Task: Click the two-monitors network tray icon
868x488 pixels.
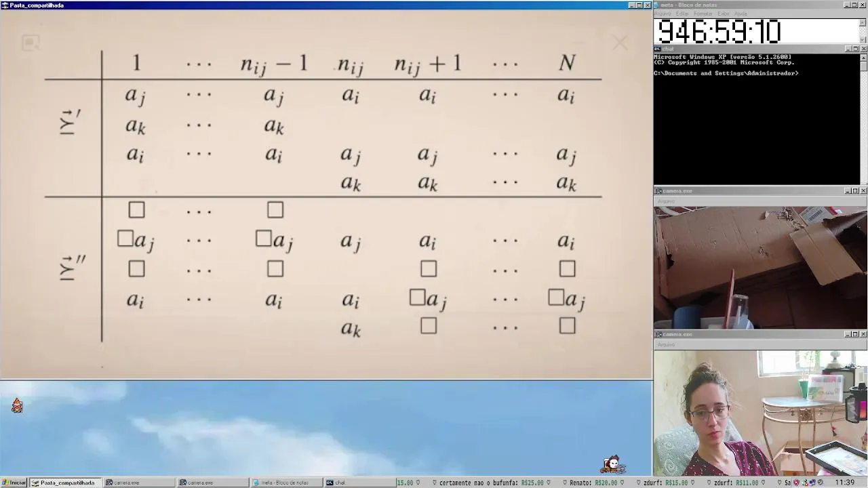Action: click(x=812, y=482)
